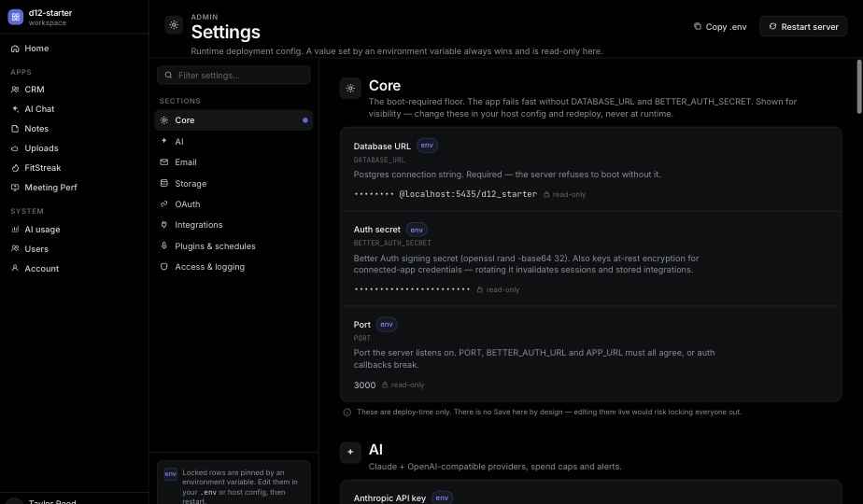Image resolution: width=863 pixels, height=504 pixels.
Task: Click Copy .env button
Action: coord(720,26)
